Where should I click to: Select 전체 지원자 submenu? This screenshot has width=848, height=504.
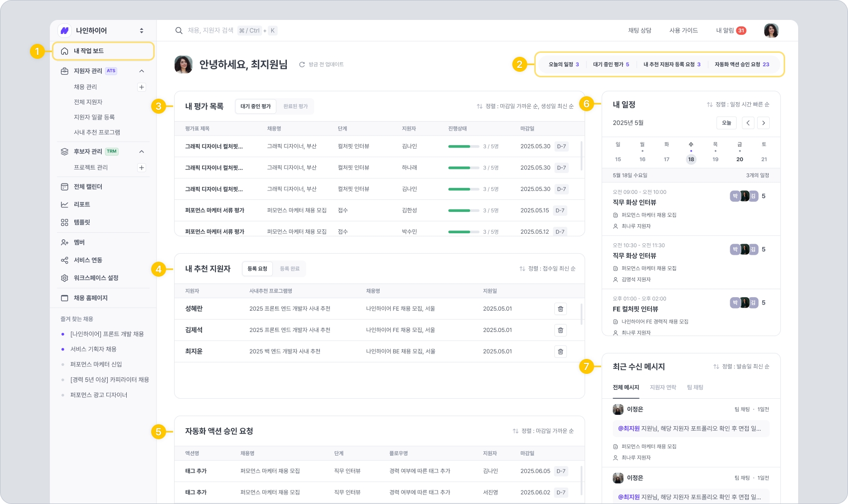tap(88, 102)
